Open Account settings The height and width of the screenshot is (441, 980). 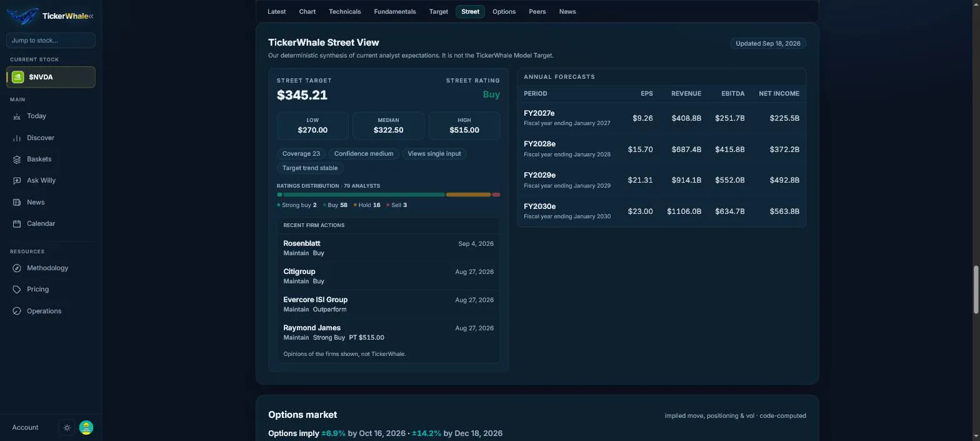point(25,428)
